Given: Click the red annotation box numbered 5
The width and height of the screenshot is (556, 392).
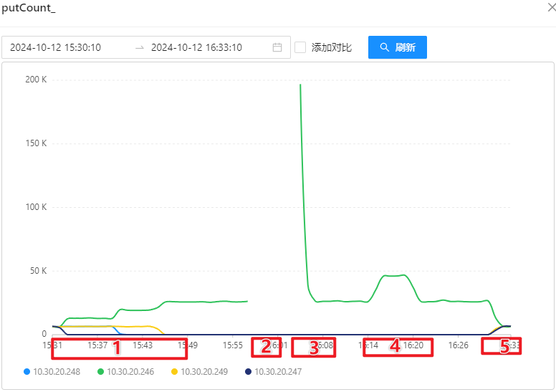Looking at the screenshot, I should point(501,346).
